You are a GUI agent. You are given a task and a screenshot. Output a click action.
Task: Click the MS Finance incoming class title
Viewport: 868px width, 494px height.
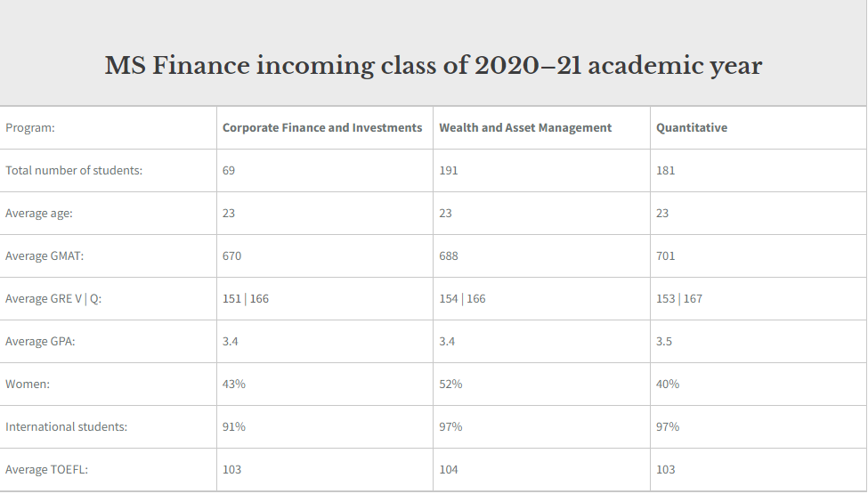pyautogui.click(x=434, y=66)
